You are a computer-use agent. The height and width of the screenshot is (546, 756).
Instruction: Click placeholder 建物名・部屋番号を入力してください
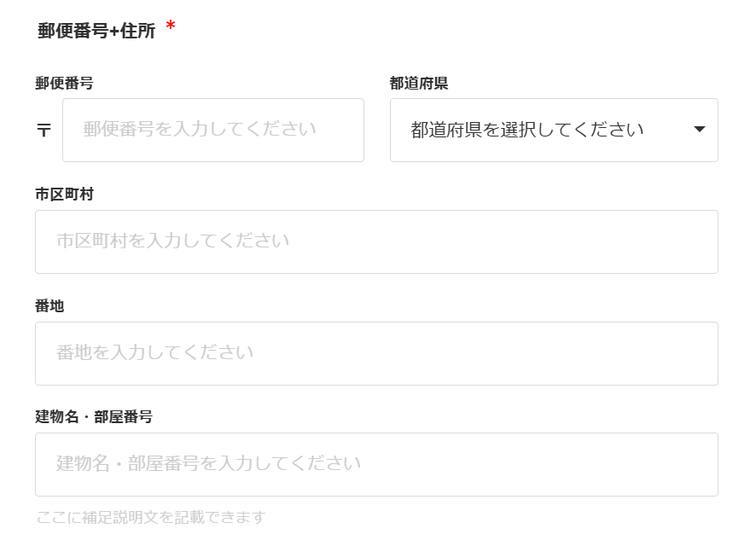tap(209, 463)
